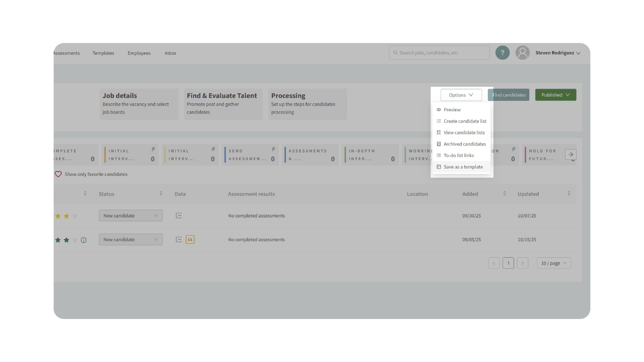
Task: Click the user avatar icon
Action: pyautogui.click(x=522, y=53)
